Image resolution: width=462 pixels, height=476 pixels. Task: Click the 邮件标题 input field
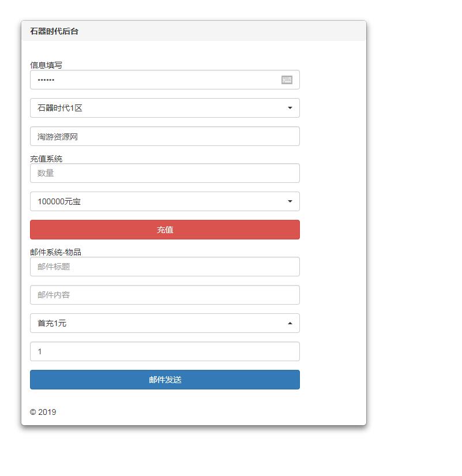tap(164, 267)
